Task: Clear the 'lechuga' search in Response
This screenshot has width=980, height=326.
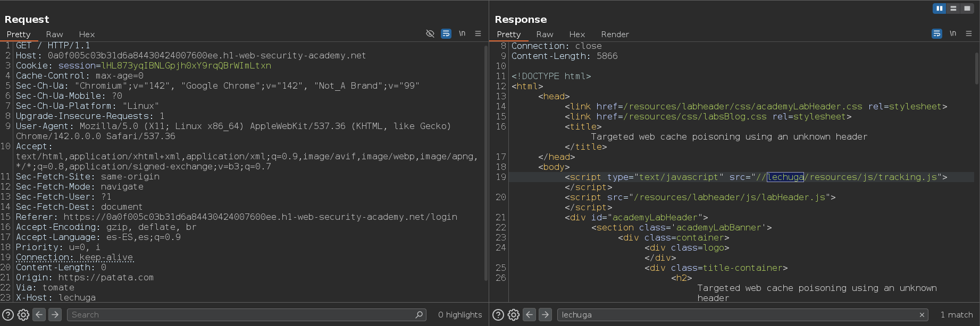Action: click(922, 315)
